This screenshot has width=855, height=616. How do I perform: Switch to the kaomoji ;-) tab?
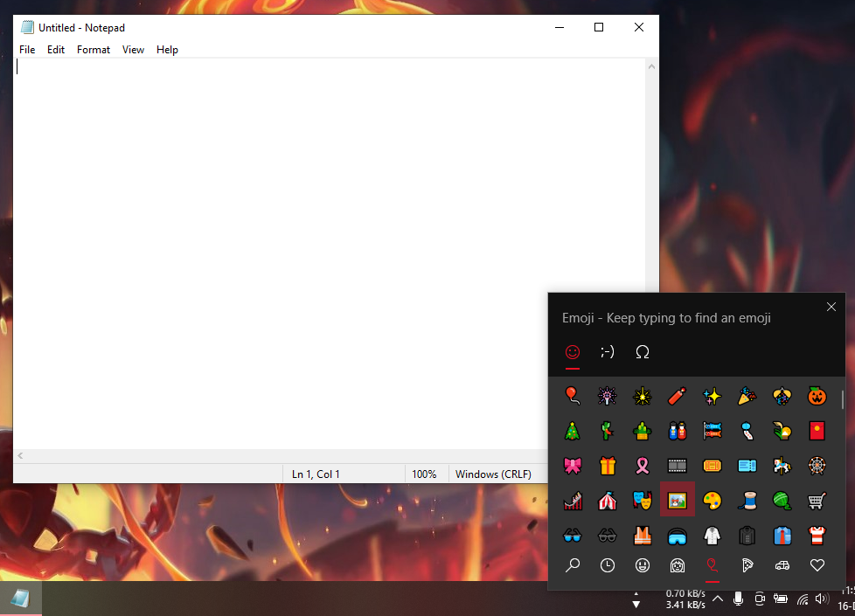click(x=608, y=352)
